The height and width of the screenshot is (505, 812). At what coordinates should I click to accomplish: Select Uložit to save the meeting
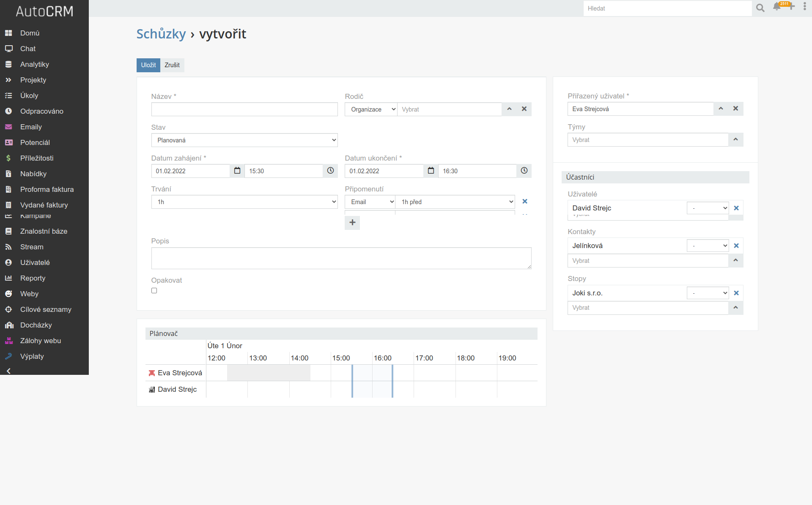(148, 65)
